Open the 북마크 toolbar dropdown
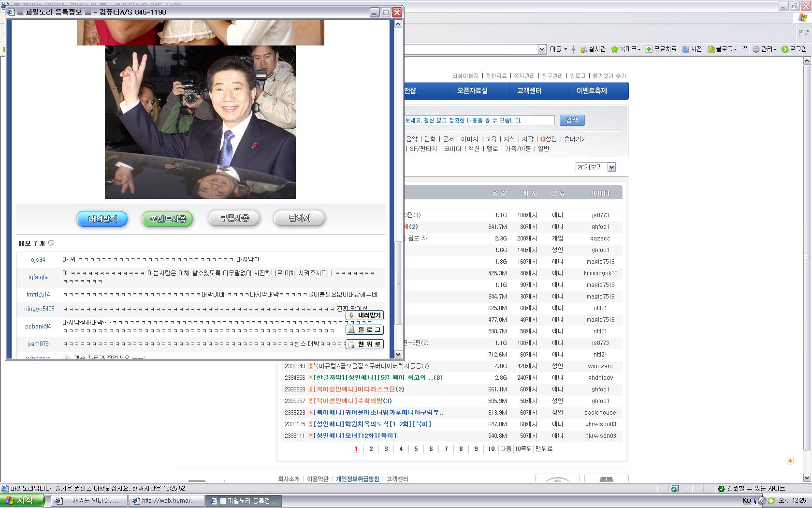The width and height of the screenshot is (812, 508). tap(626, 49)
